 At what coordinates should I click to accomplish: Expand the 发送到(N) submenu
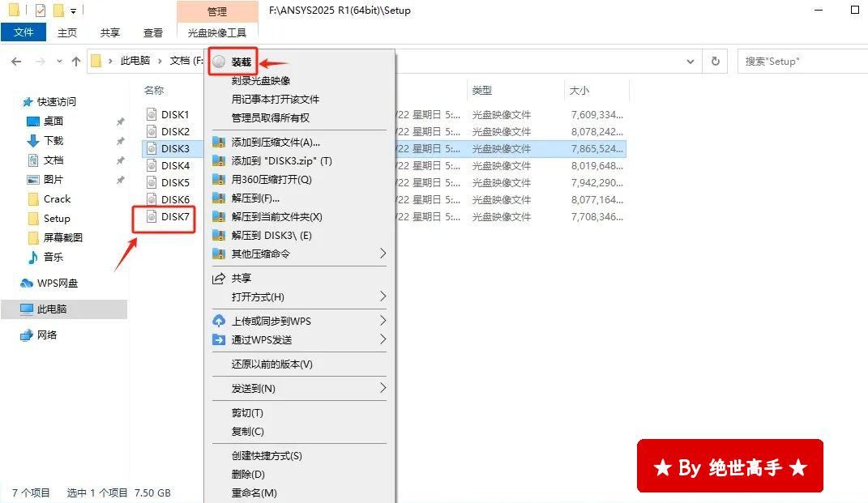(383, 388)
